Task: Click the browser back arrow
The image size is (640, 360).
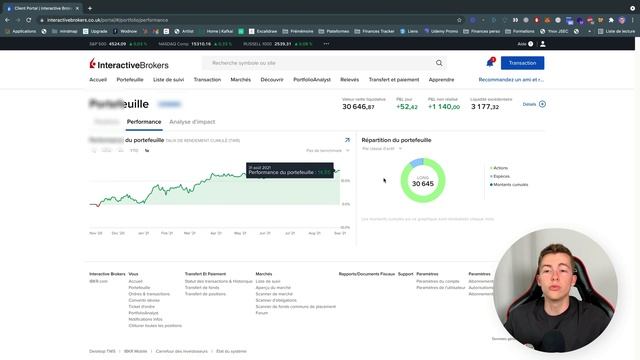Action: [x=7, y=20]
